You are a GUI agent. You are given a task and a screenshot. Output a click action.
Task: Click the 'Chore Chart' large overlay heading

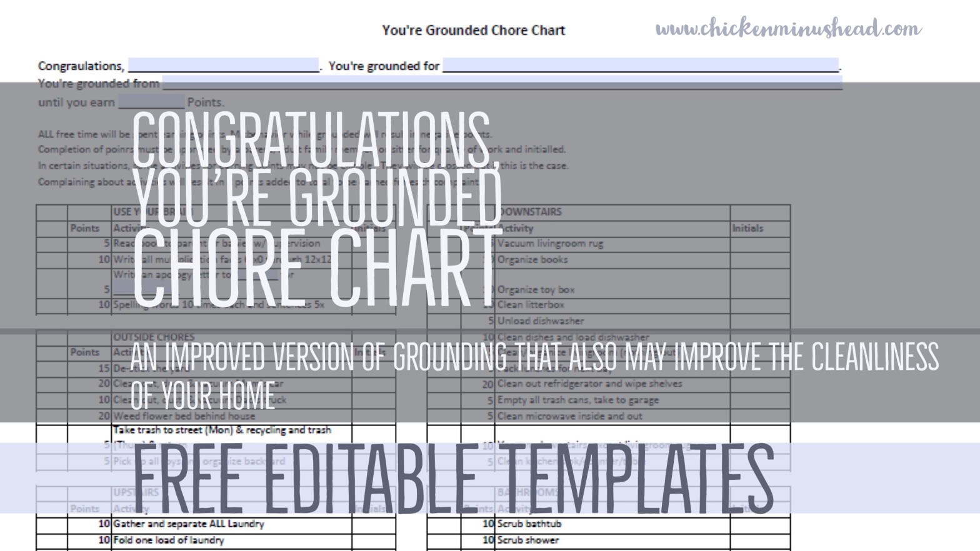click(x=311, y=269)
